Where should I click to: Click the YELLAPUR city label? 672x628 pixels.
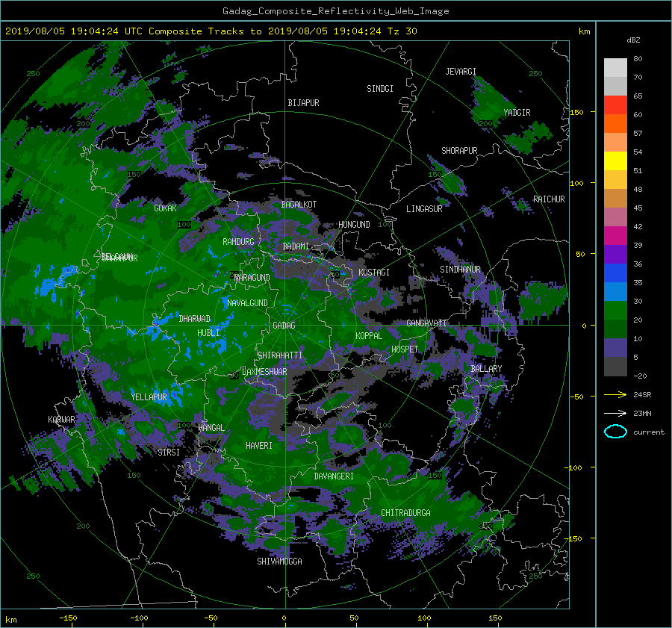click(149, 397)
